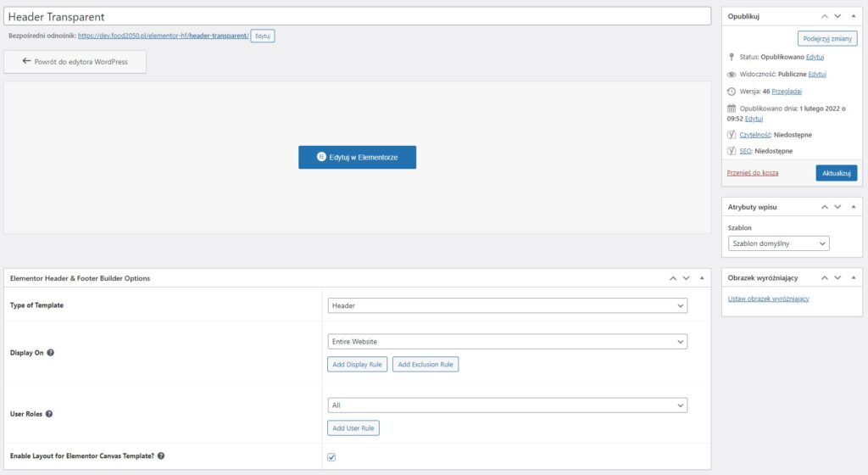Open the SEO analysis link
The width and height of the screenshot is (868, 475).
coord(745,151)
